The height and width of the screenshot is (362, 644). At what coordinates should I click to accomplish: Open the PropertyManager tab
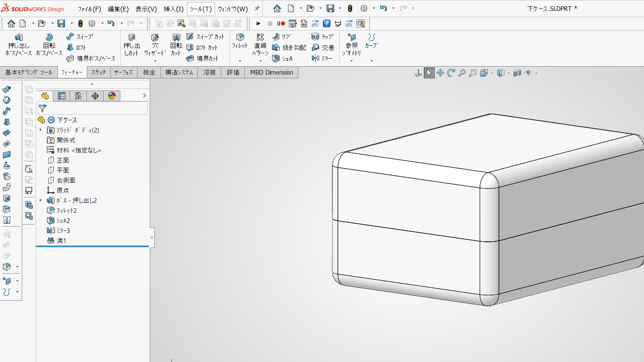click(x=62, y=96)
